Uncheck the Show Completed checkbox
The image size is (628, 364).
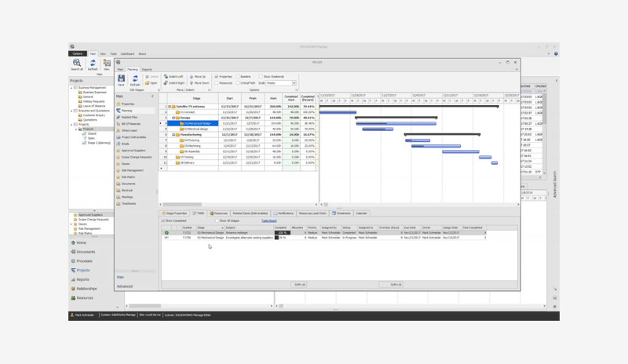[163, 220]
